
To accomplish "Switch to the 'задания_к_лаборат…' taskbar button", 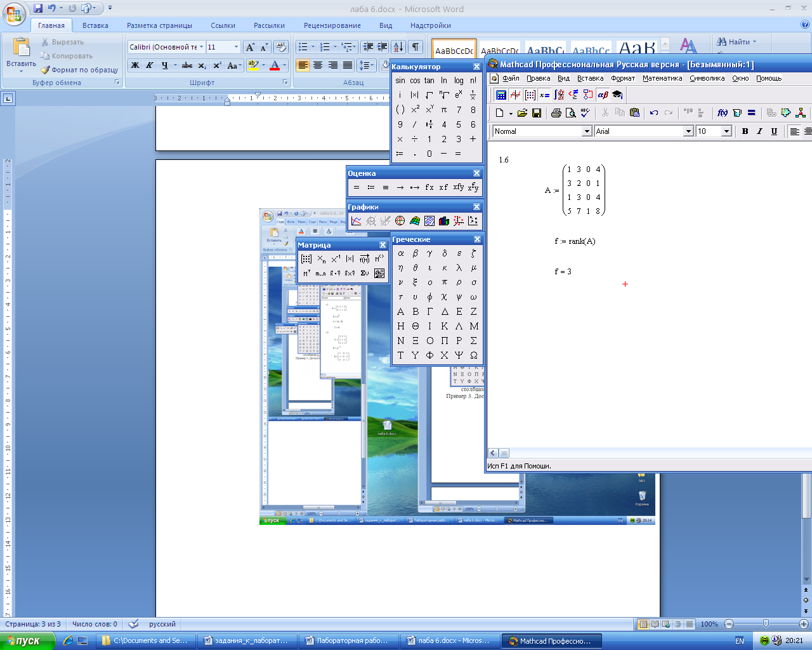I will [x=246, y=641].
